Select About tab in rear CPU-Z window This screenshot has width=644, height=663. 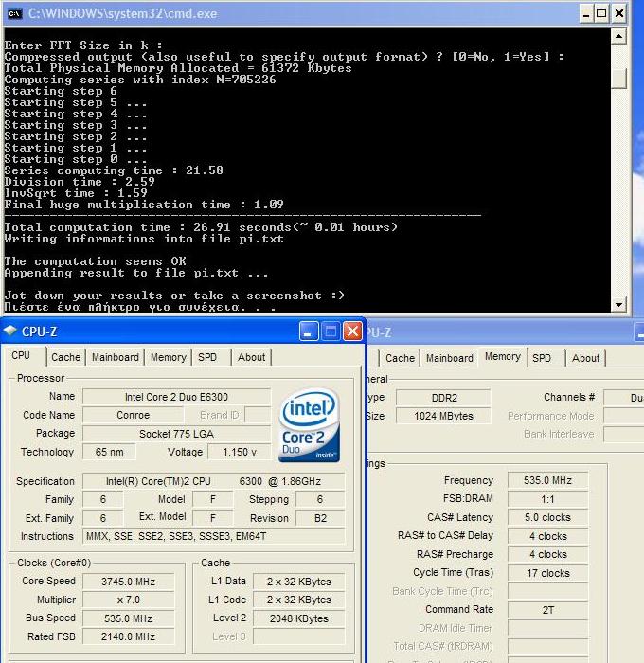(585, 358)
